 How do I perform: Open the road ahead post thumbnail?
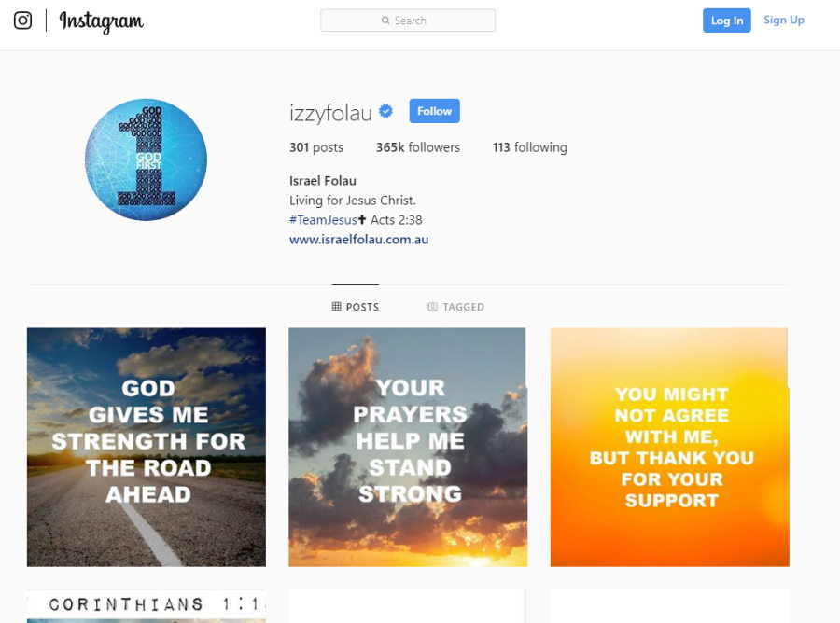(x=147, y=447)
